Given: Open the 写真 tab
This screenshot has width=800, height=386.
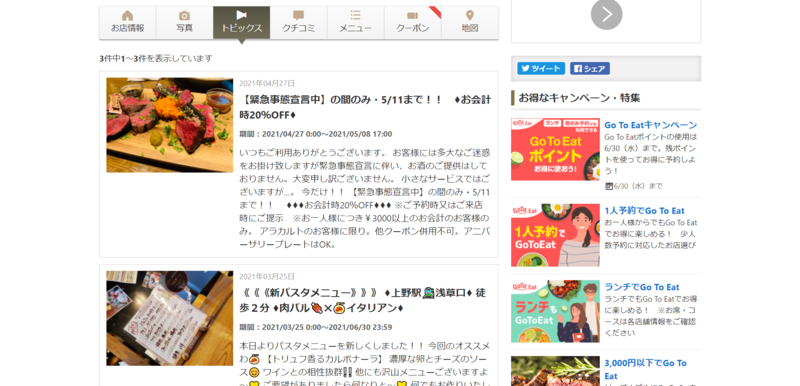Looking at the screenshot, I should [185, 22].
